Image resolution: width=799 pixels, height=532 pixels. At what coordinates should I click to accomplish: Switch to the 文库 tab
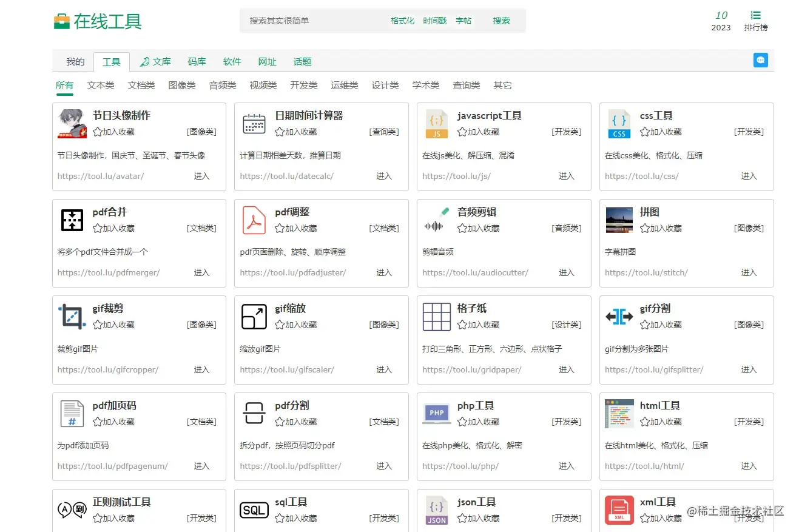click(155, 61)
